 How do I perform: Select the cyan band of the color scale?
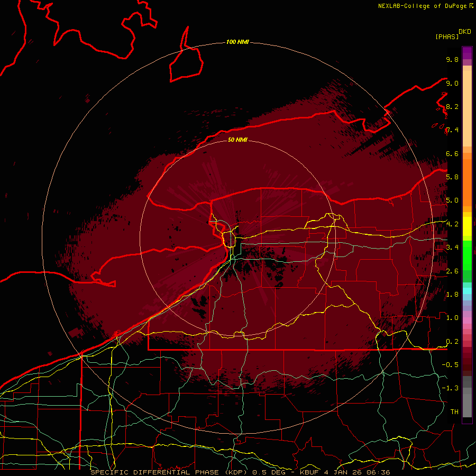point(467,290)
